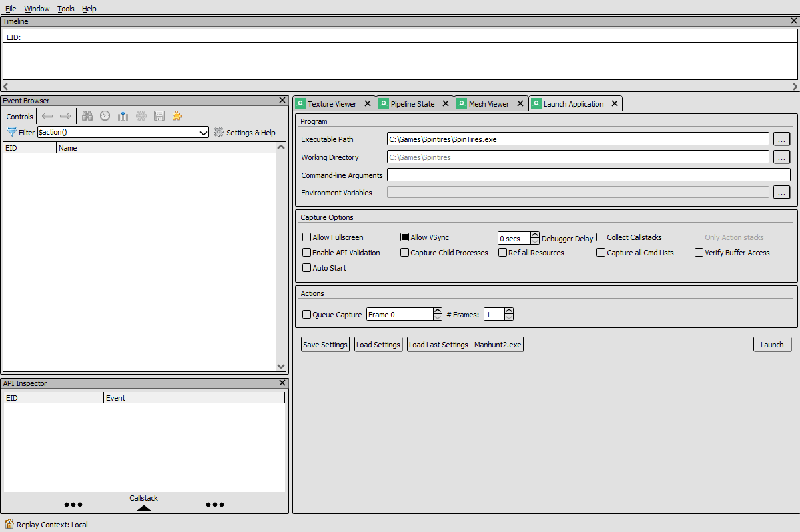Click the Replay Context house icon

(9, 524)
